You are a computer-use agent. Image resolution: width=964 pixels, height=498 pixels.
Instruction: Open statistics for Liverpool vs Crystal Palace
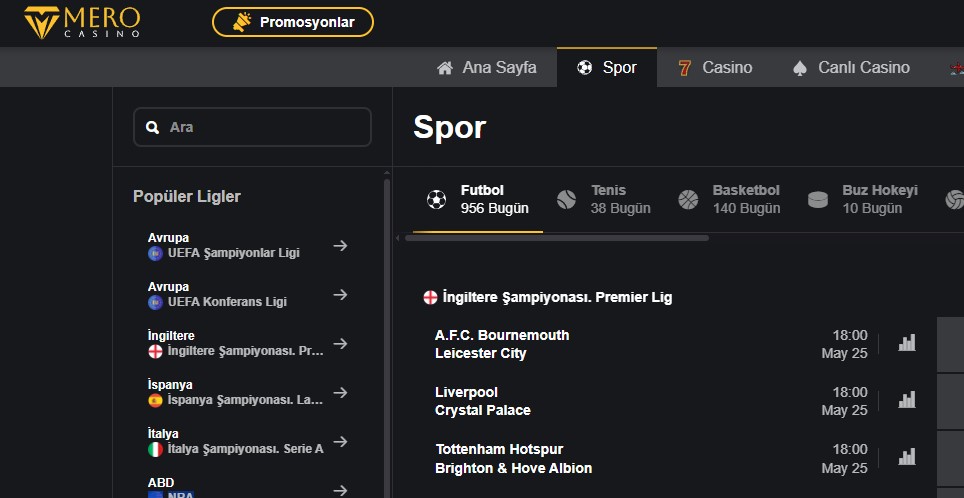tap(907, 400)
